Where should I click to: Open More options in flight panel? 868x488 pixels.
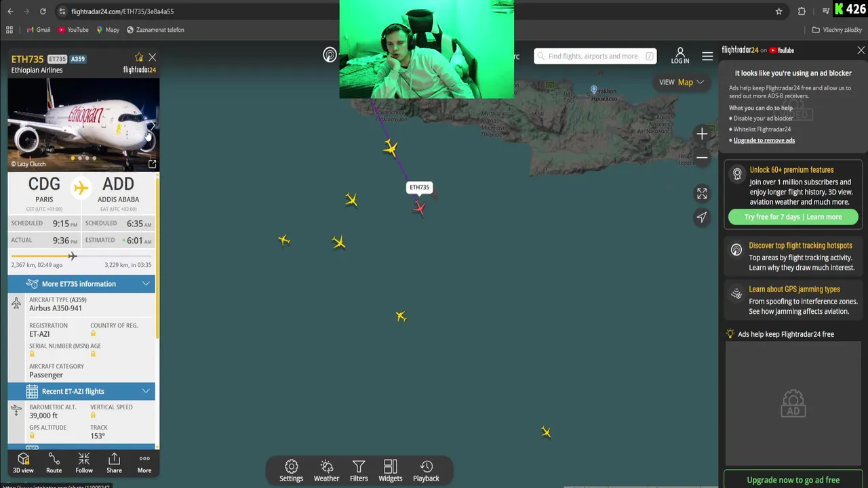(144, 464)
